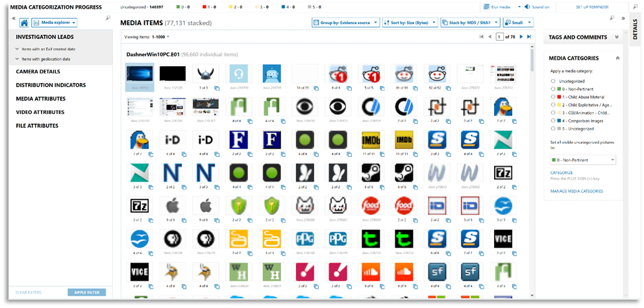
Task: Open the Camera Details filter section
Action: click(x=38, y=71)
